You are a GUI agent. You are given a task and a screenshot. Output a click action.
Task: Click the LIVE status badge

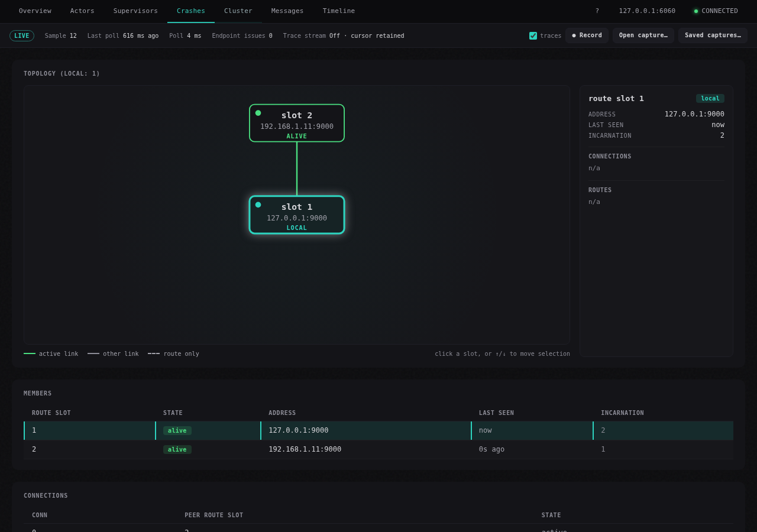point(22,35)
